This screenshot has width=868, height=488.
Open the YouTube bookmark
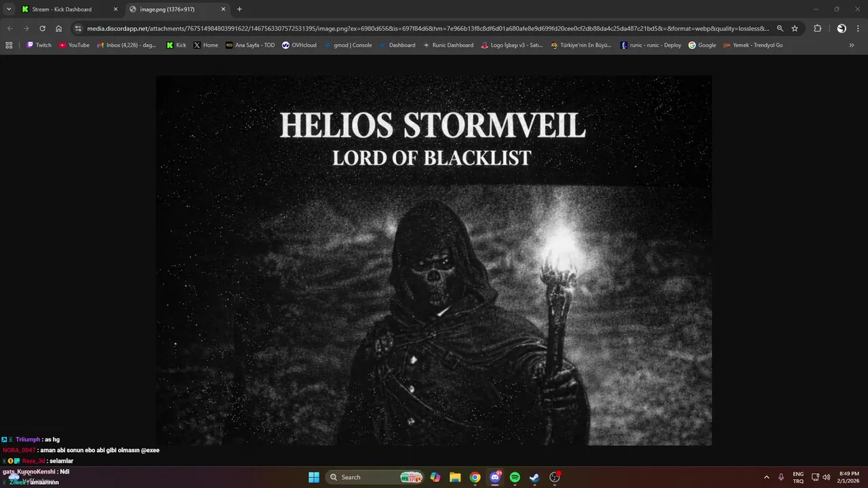tap(74, 45)
